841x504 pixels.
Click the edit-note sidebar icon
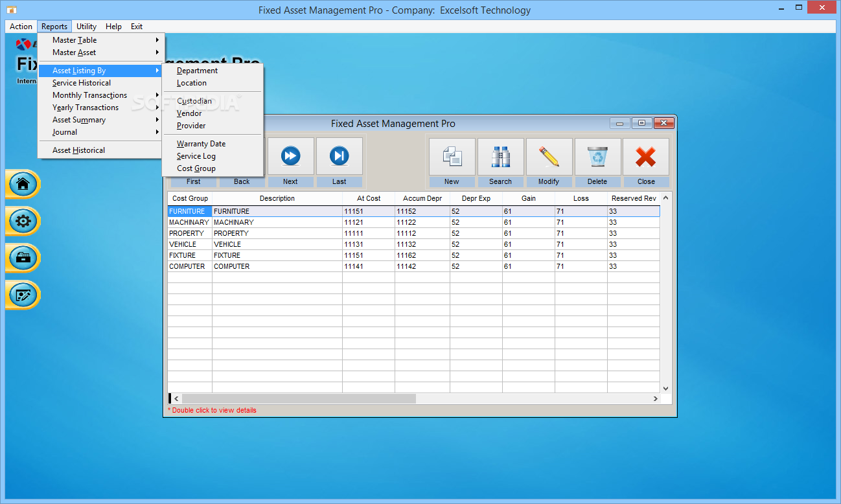(23, 295)
